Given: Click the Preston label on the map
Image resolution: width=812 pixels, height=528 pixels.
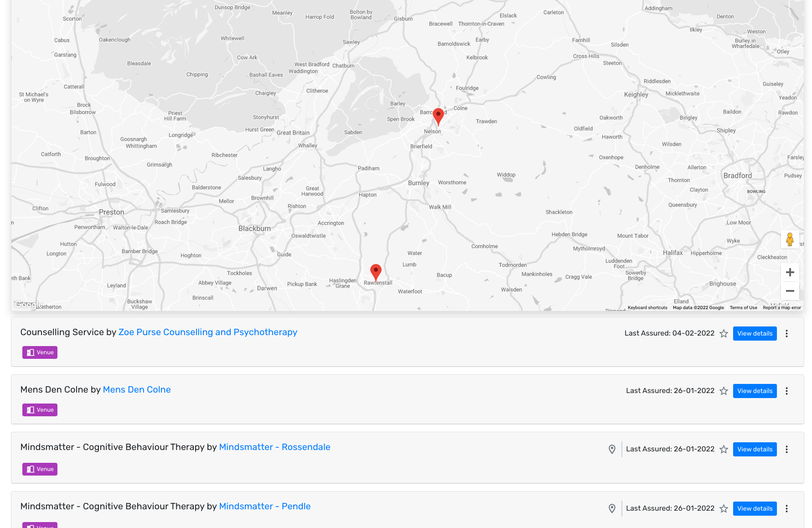Looking at the screenshot, I should coord(111,212).
